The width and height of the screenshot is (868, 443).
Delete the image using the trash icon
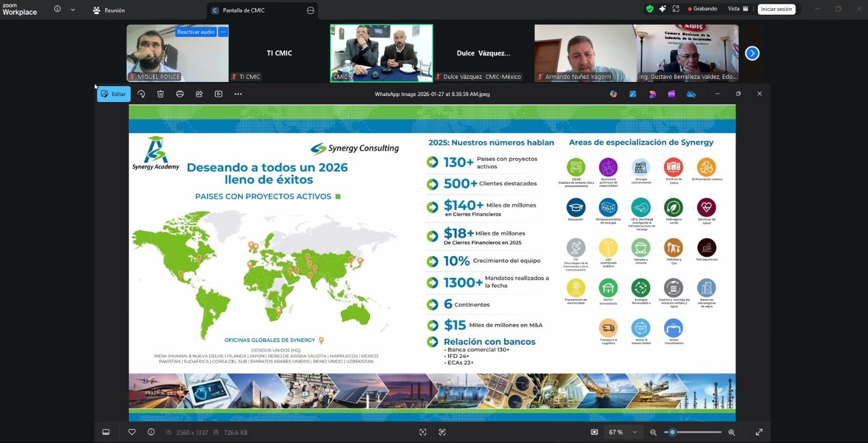click(161, 94)
